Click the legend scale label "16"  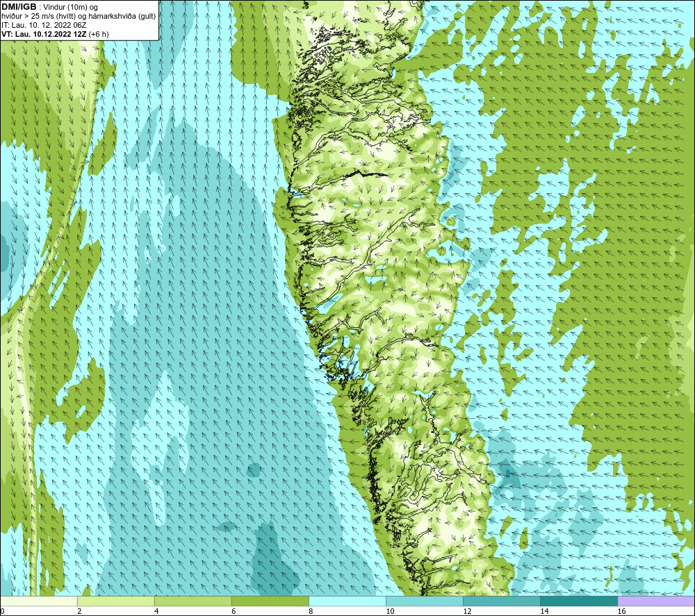pos(621,611)
